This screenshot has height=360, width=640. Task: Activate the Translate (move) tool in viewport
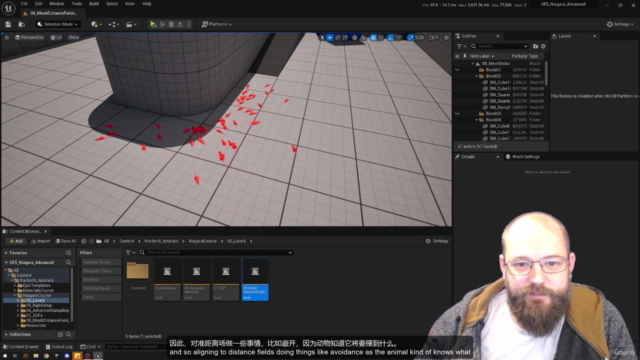coord(330,38)
